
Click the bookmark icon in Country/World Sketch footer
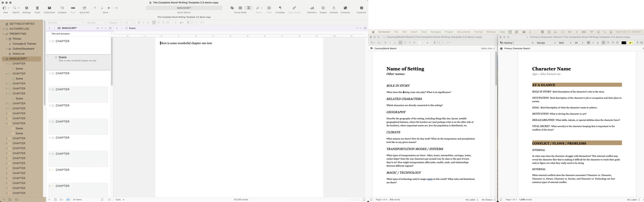371,200
